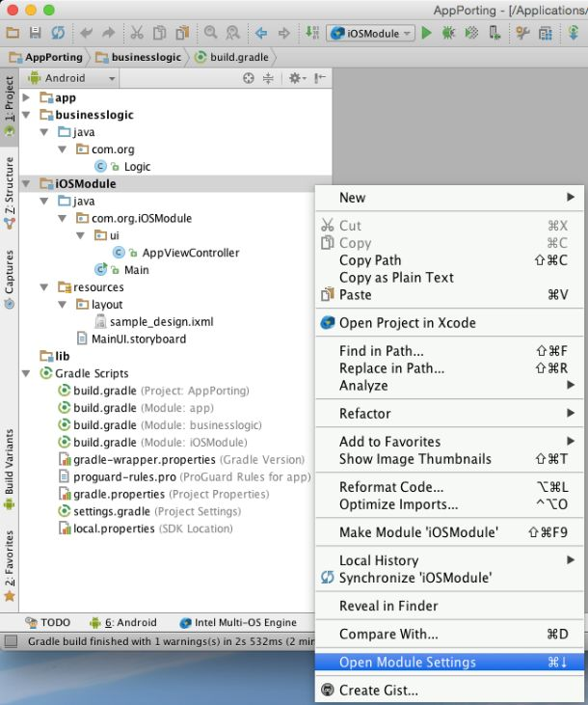Viewport: 588px width, 705px height.
Task: Click the Debug bug icon in toolbar
Action: click(x=448, y=33)
